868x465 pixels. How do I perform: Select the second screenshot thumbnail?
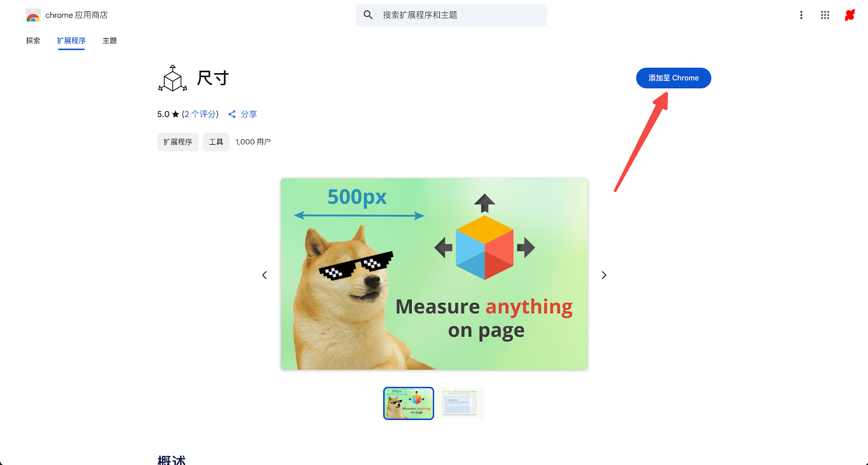pyautogui.click(x=460, y=403)
